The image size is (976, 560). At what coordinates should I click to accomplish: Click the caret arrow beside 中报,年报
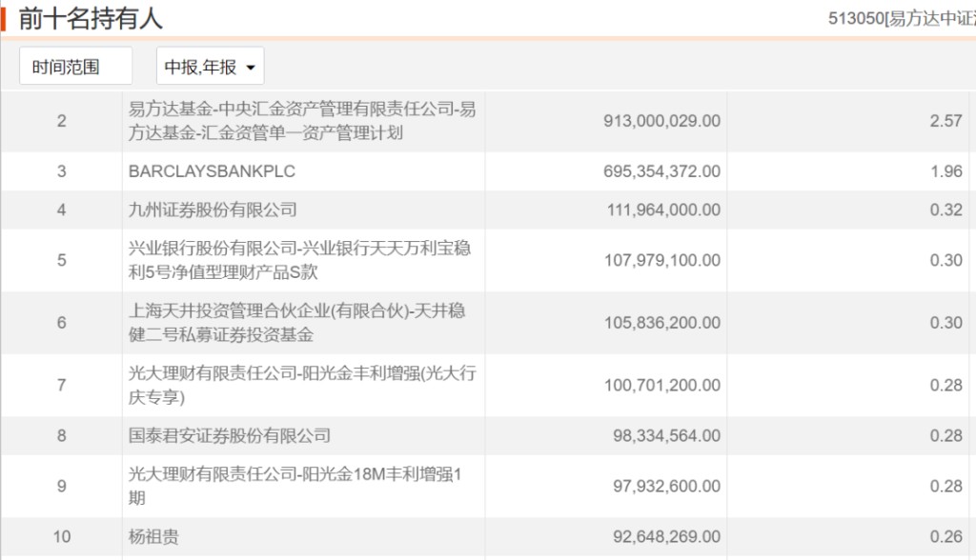[x=251, y=68]
